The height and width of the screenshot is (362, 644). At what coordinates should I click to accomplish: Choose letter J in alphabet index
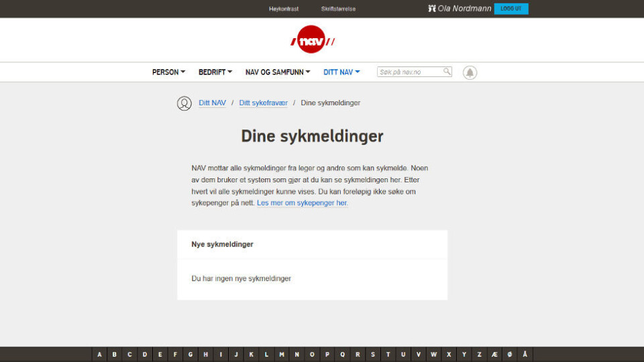[236, 354]
